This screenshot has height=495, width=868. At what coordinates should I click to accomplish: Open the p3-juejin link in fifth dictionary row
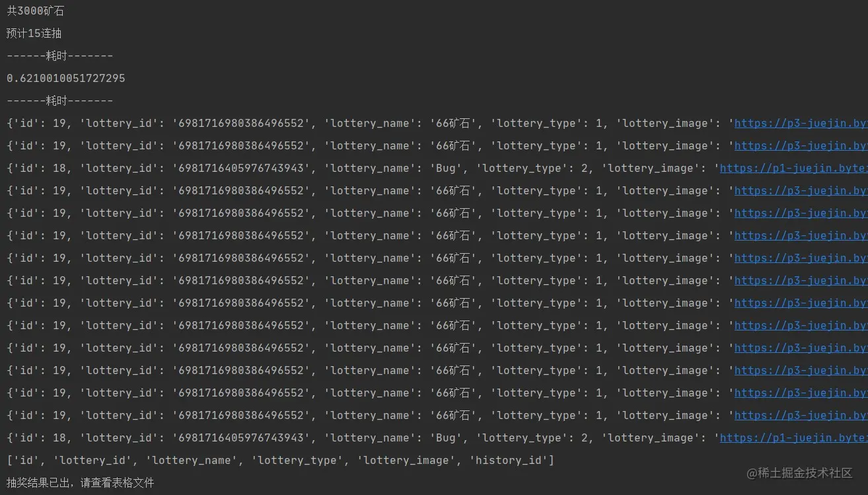pyautogui.click(x=801, y=213)
